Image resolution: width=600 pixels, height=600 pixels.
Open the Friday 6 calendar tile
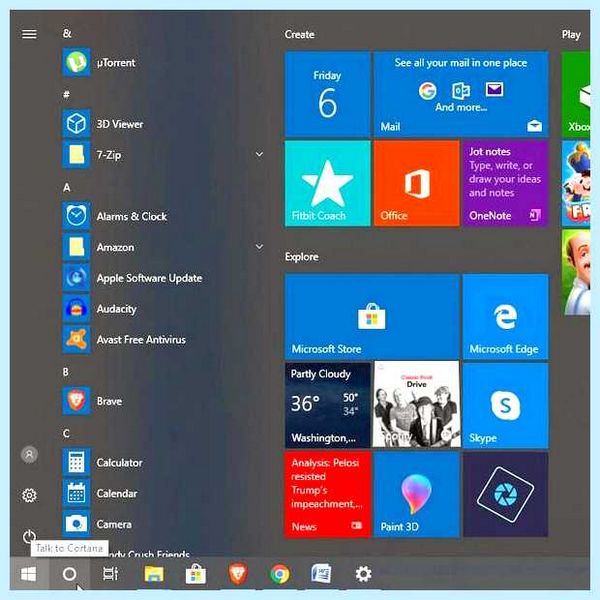(x=328, y=94)
